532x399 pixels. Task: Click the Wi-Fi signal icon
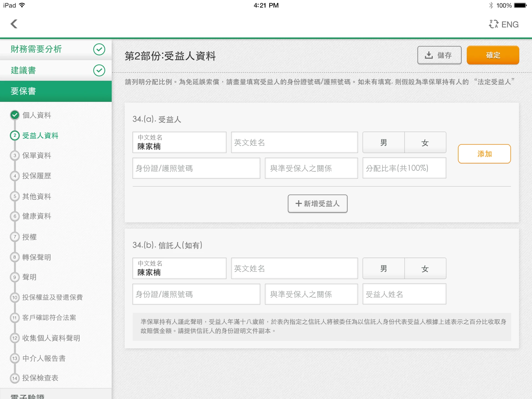pos(22,5)
